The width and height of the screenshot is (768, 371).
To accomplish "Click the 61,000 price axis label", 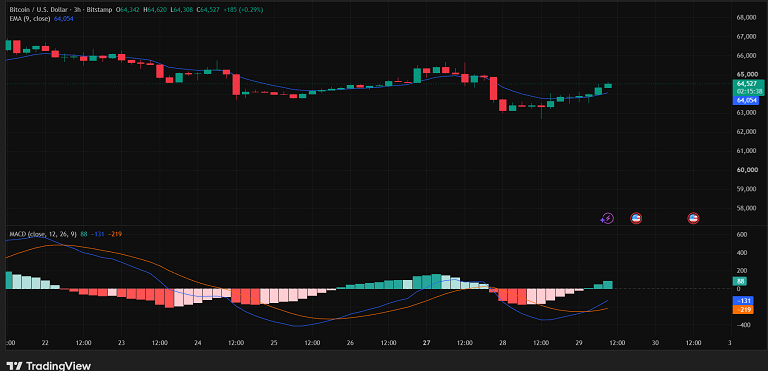I will point(747,151).
